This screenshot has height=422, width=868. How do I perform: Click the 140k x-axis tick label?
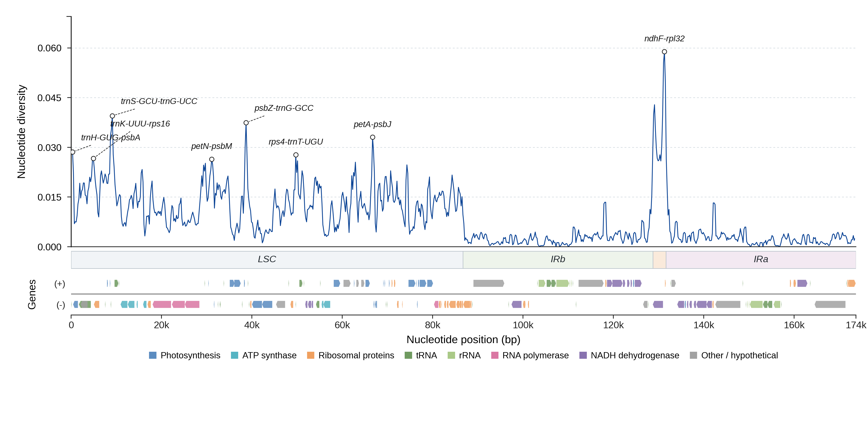click(x=704, y=325)
